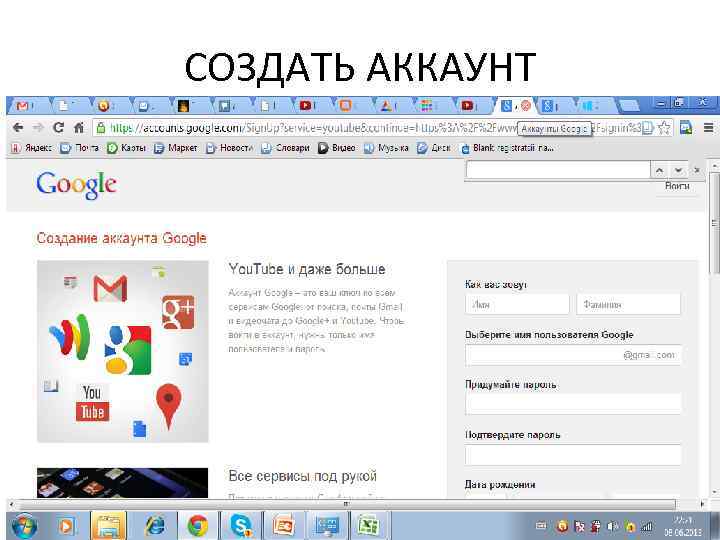Open Excel from the taskbar
The width and height of the screenshot is (720, 540).
[x=369, y=526]
